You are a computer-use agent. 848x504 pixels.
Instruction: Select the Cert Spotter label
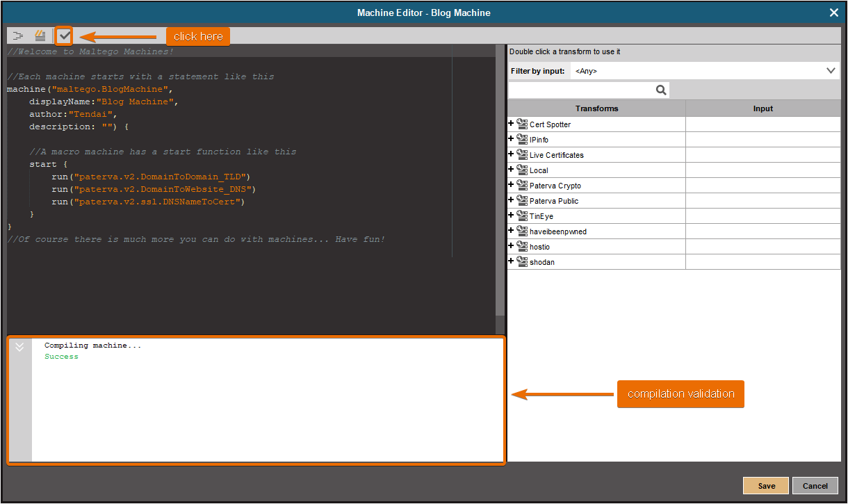pyautogui.click(x=550, y=124)
